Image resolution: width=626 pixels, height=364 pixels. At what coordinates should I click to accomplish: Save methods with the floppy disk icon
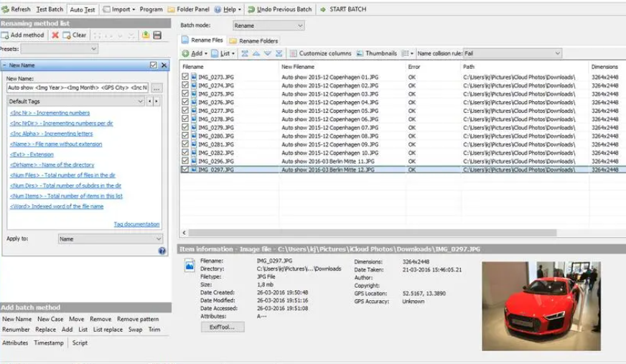coord(157,35)
